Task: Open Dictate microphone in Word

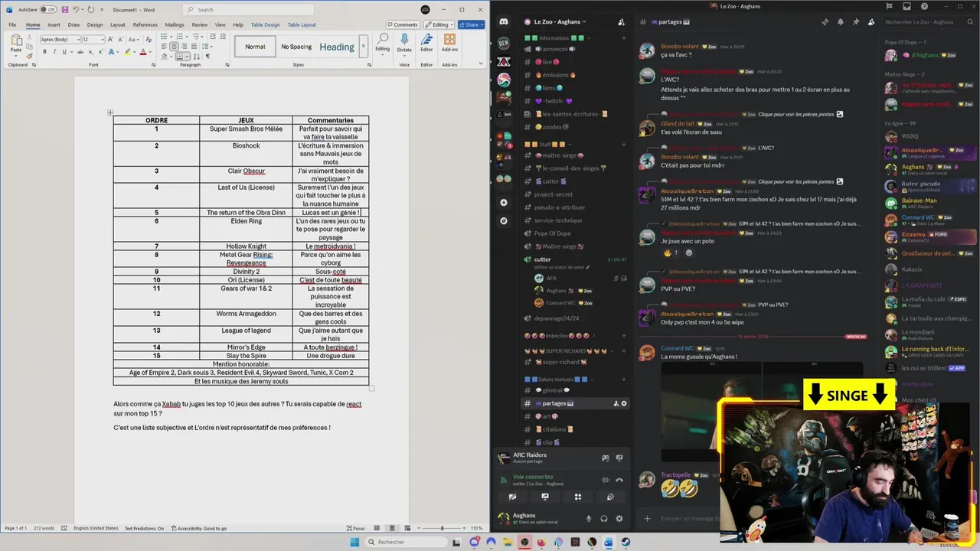Action: tap(404, 44)
